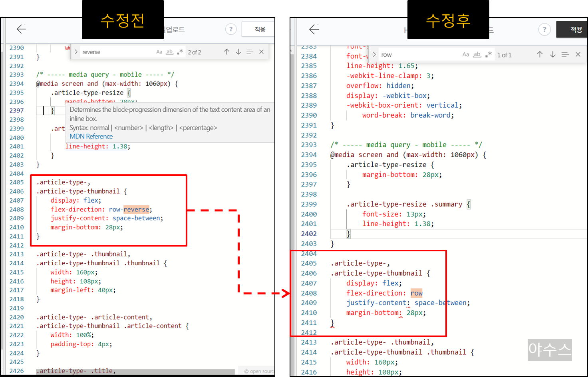Click the back arrow in the left editor
The image size is (588, 377).
click(x=21, y=29)
